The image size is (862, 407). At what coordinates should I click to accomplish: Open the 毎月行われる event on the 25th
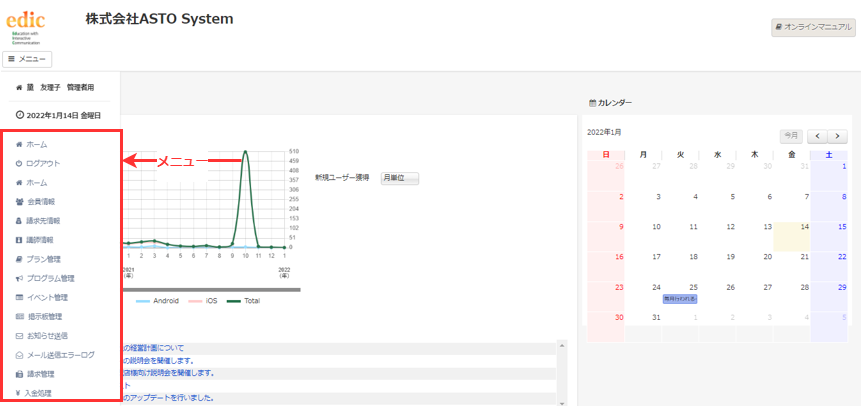pyautogui.click(x=680, y=299)
